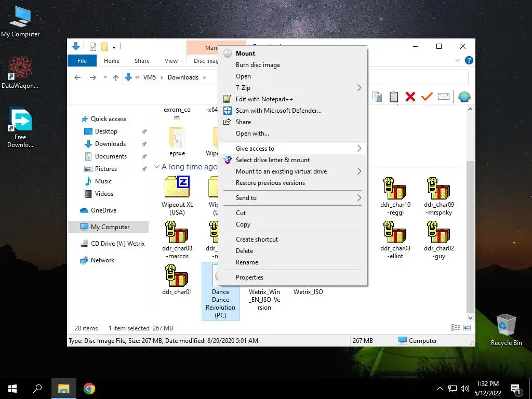Viewport: 532px width, 399px height.
Task: Switch to the Share ribbon tab
Action: tap(142, 61)
